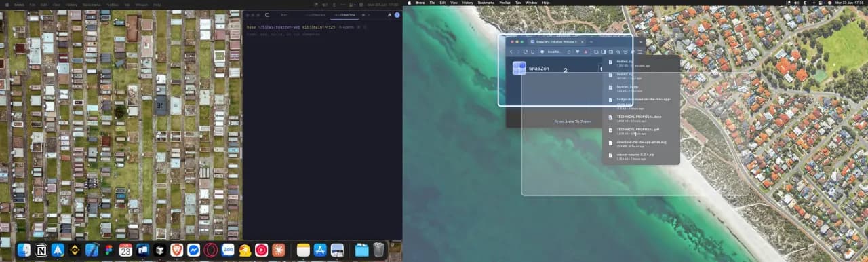The width and height of the screenshot is (868, 262).
Task: Open Finder from the Dock
Action: coord(24,250)
